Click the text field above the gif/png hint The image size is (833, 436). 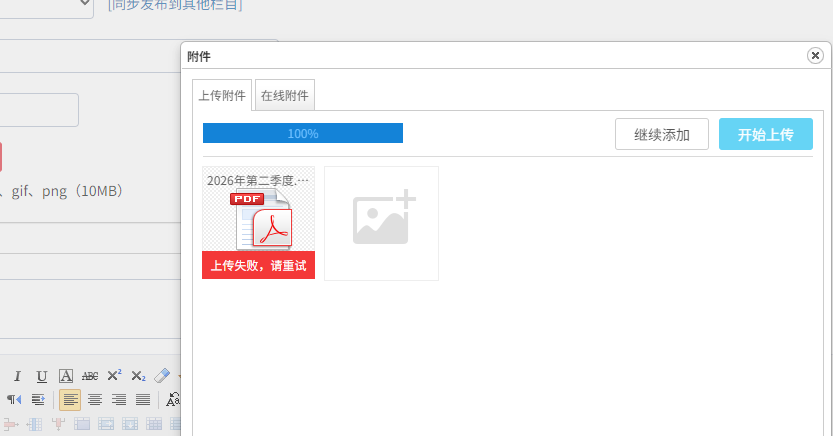tap(39, 110)
